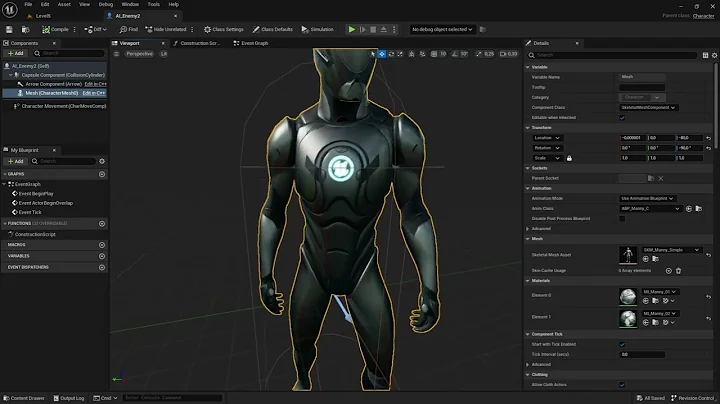
Task: Activate the rotate gizmo tool in viewport
Action: click(x=391, y=54)
